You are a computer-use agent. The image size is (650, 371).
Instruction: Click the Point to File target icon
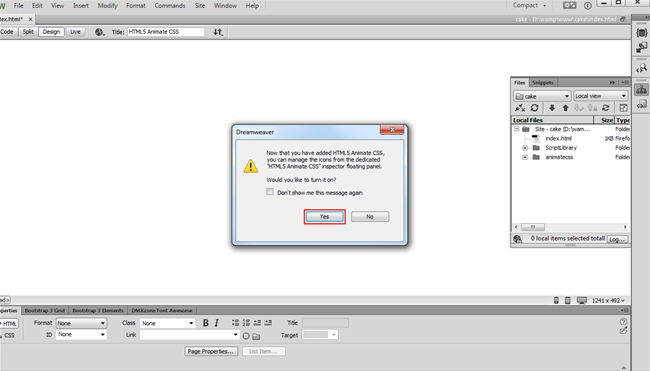point(246,336)
